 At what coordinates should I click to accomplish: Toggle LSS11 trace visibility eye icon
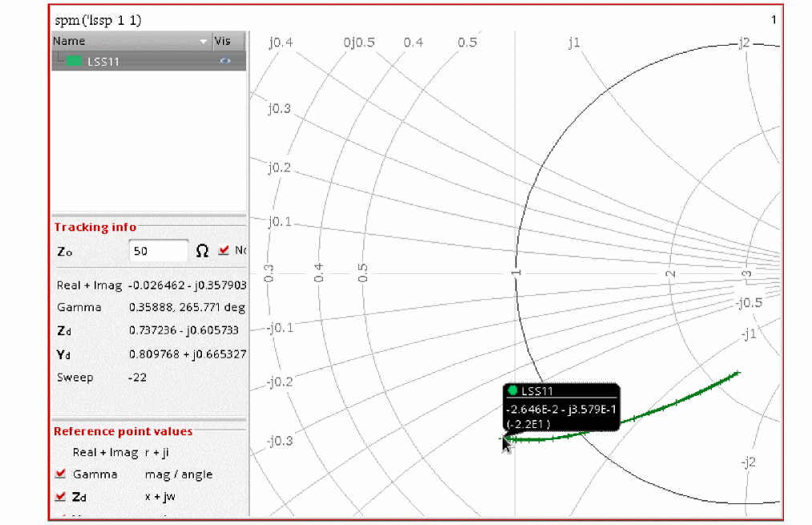coord(224,61)
